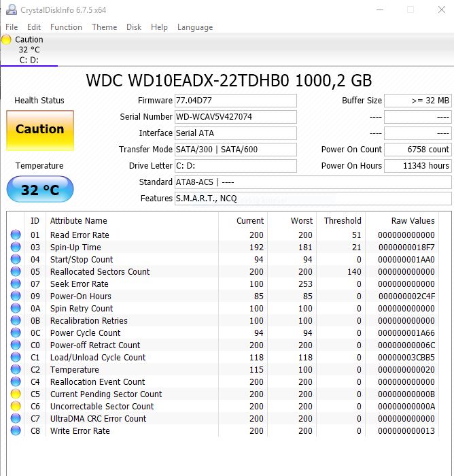Viewport: 454px width, 476px height.
Task: Select the Current Pending Sector Count row text
Action: click(106, 394)
